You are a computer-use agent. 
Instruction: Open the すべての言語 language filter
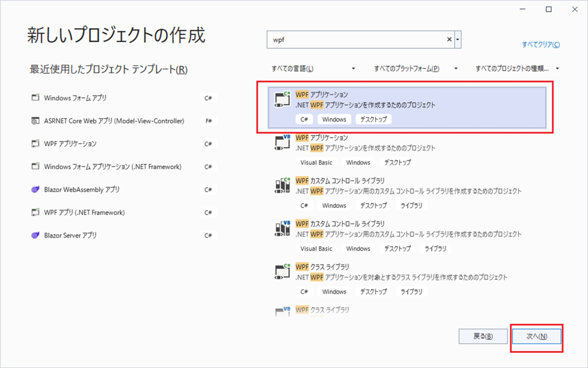click(x=314, y=69)
